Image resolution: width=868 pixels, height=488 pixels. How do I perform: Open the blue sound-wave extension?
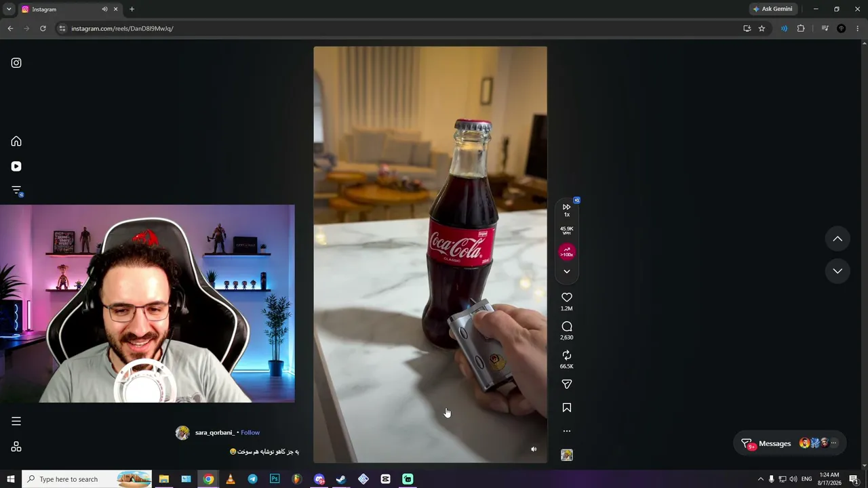coord(784,28)
